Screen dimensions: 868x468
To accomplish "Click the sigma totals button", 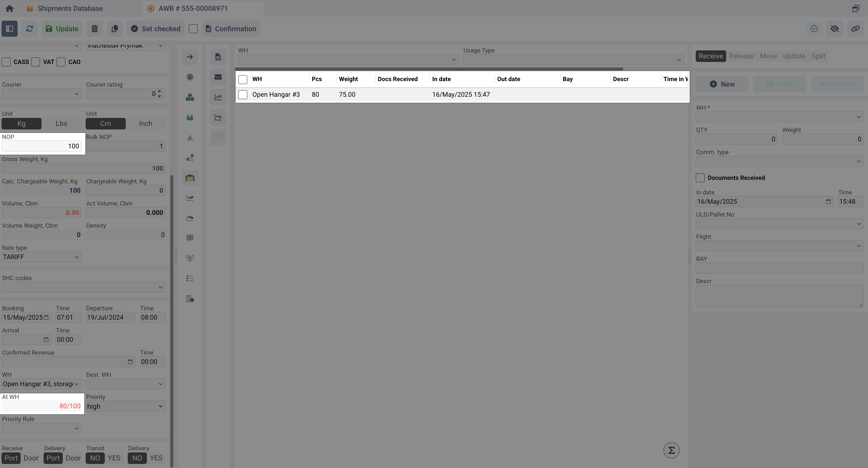I will click(x=671, y=450).
